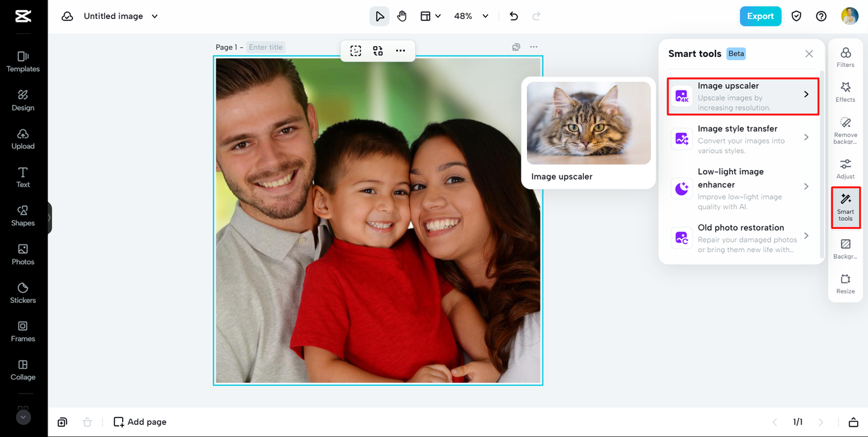
Task: Open the floating toolbar more options
Action: coord(401,51)
